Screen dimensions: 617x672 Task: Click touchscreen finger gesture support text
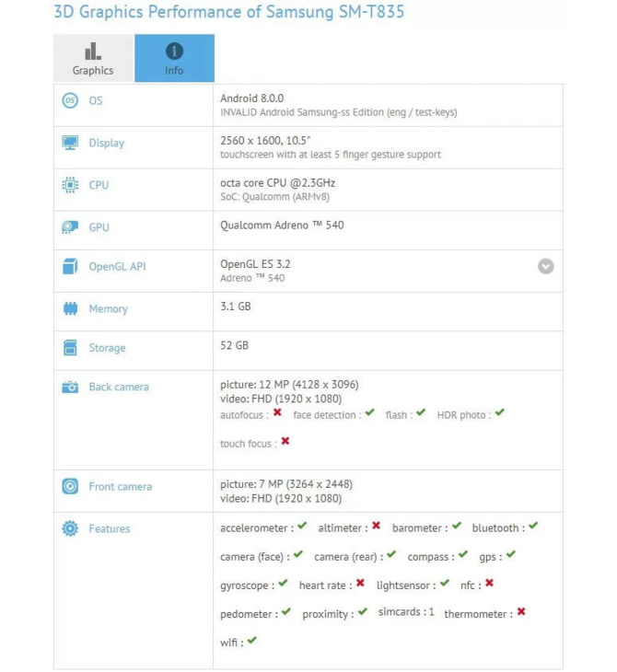(x=331, y=155)
